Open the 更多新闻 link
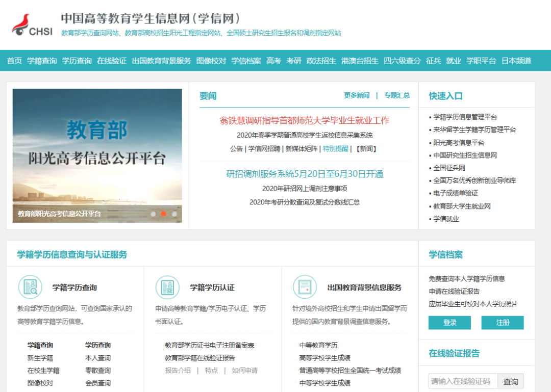 tap(357, 95)
